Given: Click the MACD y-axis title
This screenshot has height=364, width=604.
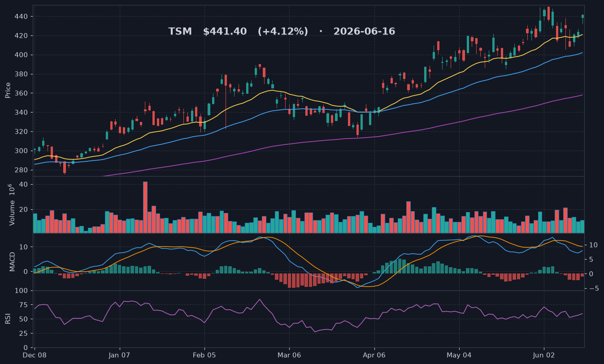Looking at the screenshot, I should pos(13,261).
